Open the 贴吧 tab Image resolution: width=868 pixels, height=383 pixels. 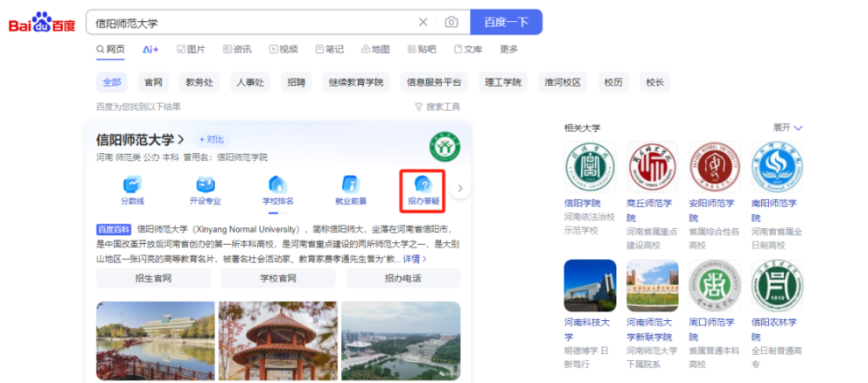click(421, 49)
